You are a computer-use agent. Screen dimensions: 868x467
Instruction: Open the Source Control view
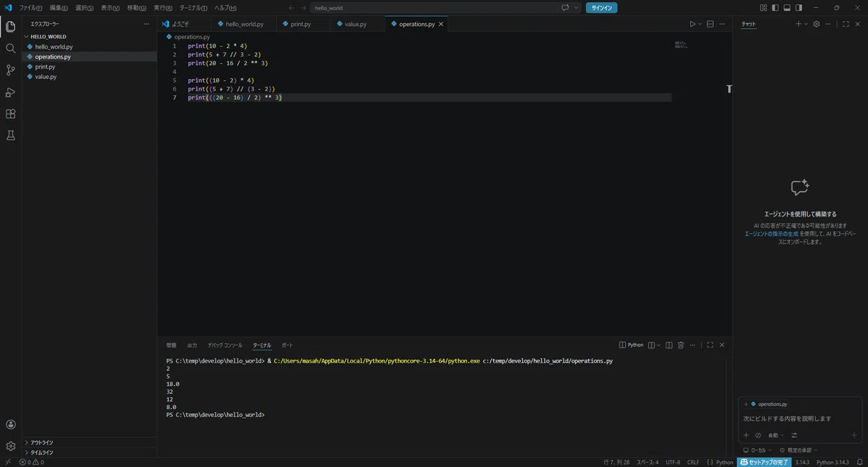[10, 70]
